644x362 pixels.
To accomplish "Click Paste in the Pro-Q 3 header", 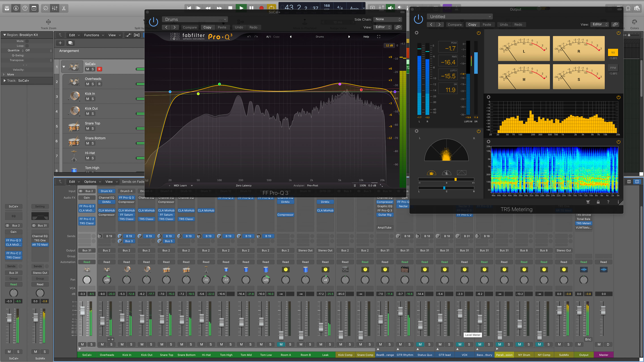I will [222, 27].
